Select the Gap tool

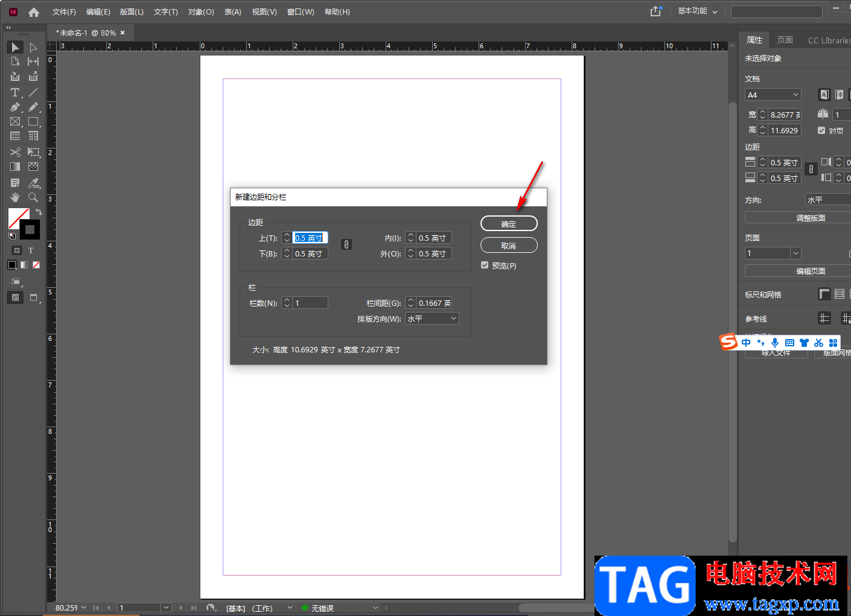coord(33,62)
